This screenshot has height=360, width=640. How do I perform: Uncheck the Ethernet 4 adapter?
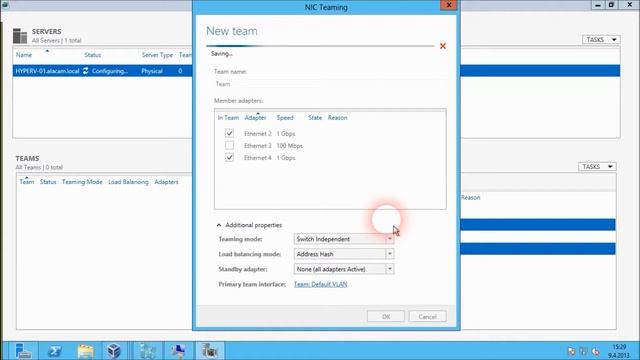229,157
